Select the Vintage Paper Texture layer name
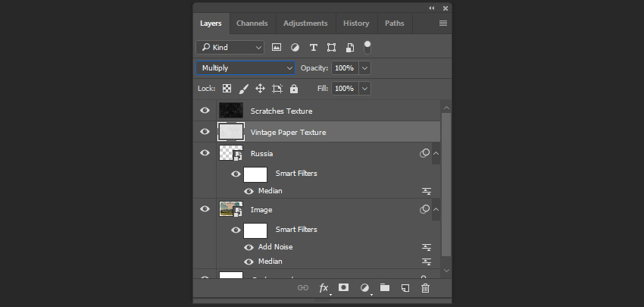 coord(288,132)
